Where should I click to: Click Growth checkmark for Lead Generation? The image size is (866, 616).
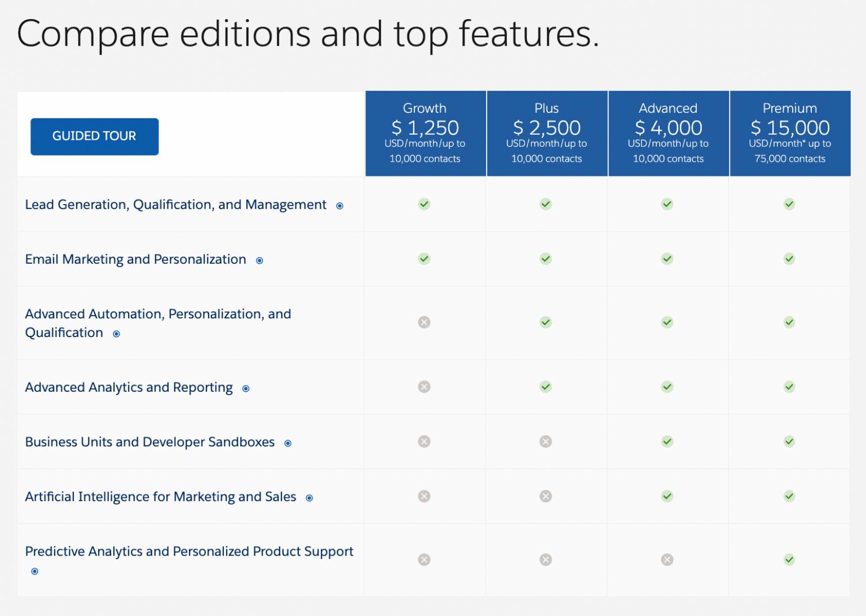424,204
